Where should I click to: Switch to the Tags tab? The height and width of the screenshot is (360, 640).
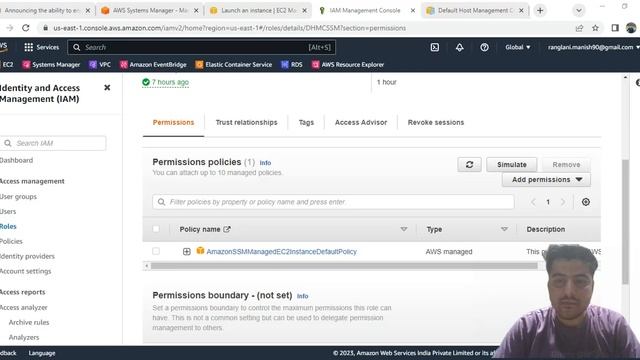coord(306,122)
